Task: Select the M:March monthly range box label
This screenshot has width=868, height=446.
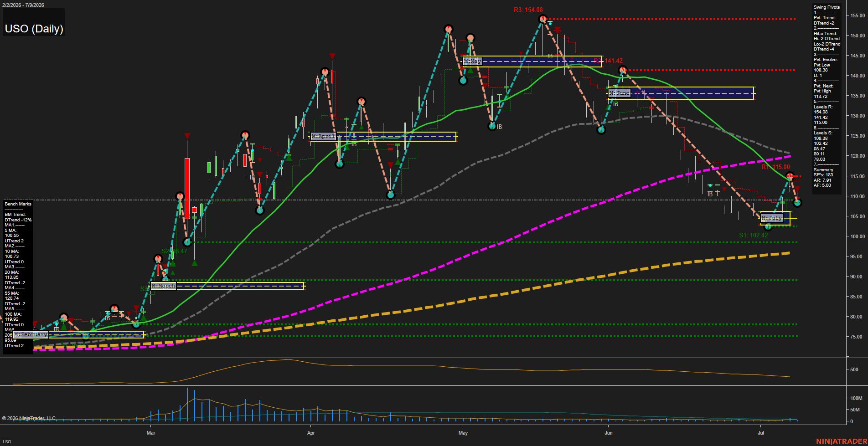Action: tap(163, 286)
